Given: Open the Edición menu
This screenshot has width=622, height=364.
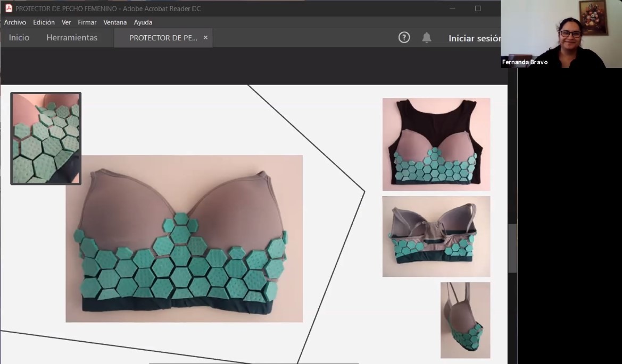Looking at the screenshot, I should pyautogui.click(x=44, y=22).
